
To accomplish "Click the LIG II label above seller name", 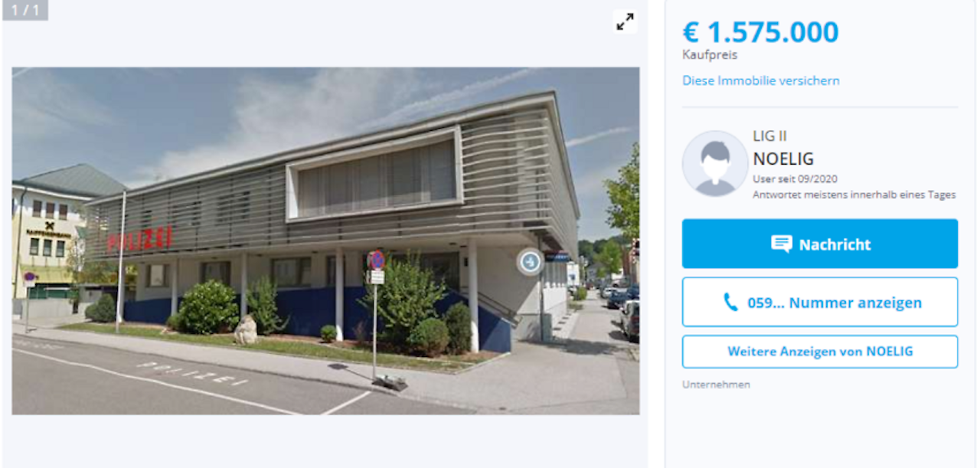I will click(x=770, y=136).
